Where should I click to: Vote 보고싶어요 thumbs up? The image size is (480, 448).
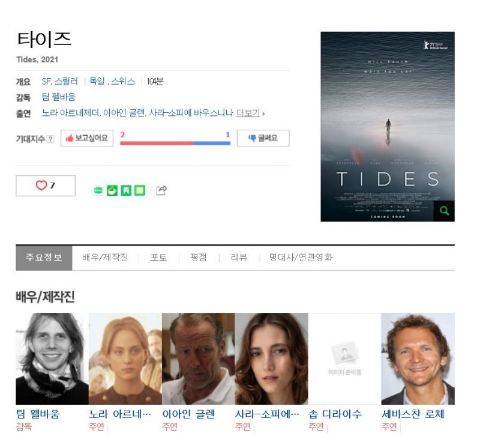tap(87, 138)
